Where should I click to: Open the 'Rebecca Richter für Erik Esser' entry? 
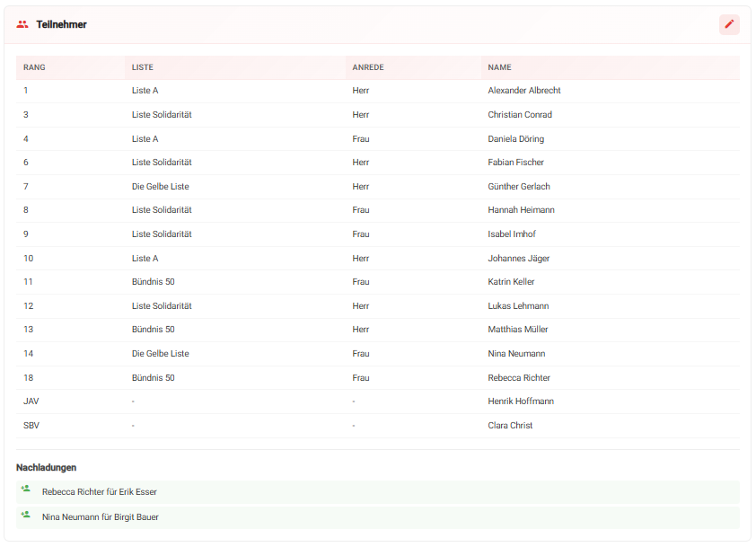(x=99, y=492)
